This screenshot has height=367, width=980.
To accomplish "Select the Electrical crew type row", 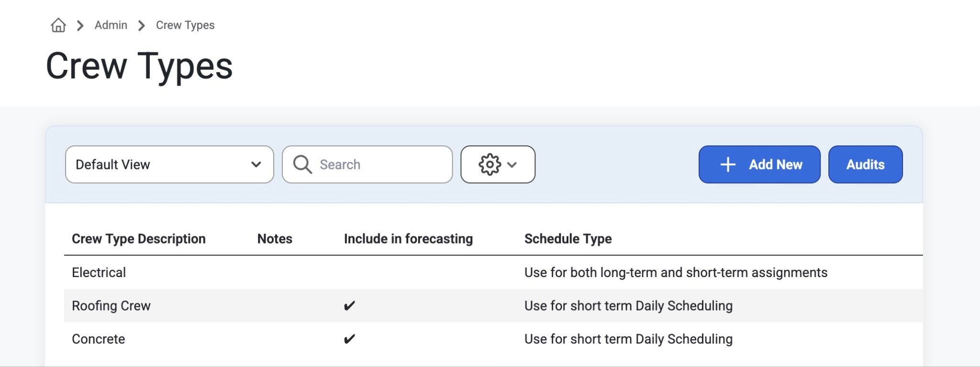I will pos(493,272).
